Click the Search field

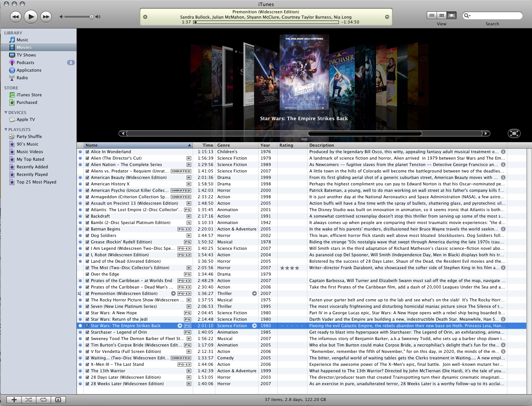pos(492,16)
